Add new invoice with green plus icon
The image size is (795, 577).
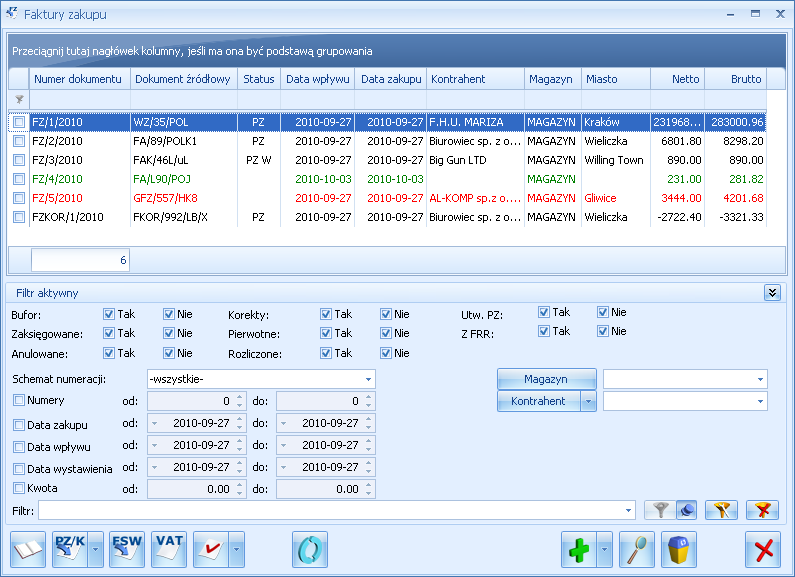coord(579,549)
